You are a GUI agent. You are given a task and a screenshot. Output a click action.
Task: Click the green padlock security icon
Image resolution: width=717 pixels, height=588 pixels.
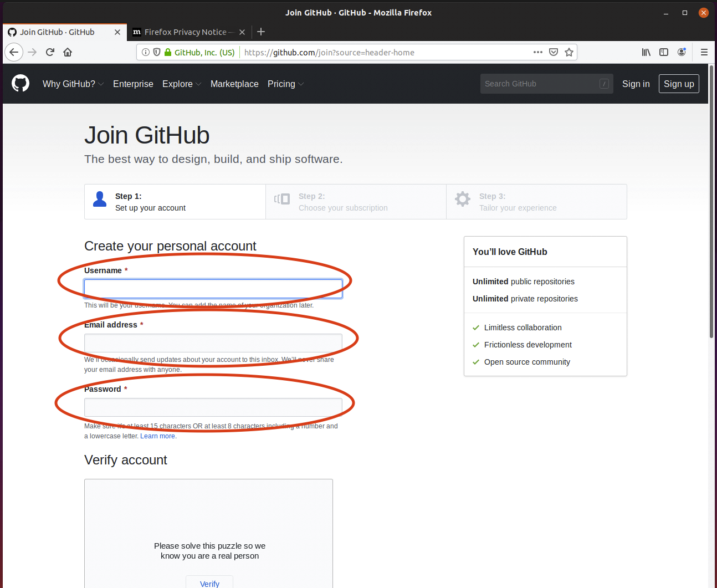[168, 52]
